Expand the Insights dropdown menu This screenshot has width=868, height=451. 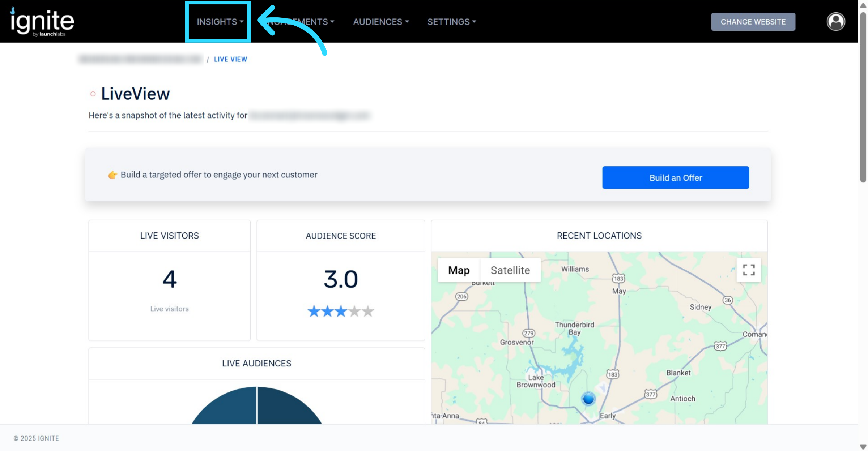click(x=220, y=22)
